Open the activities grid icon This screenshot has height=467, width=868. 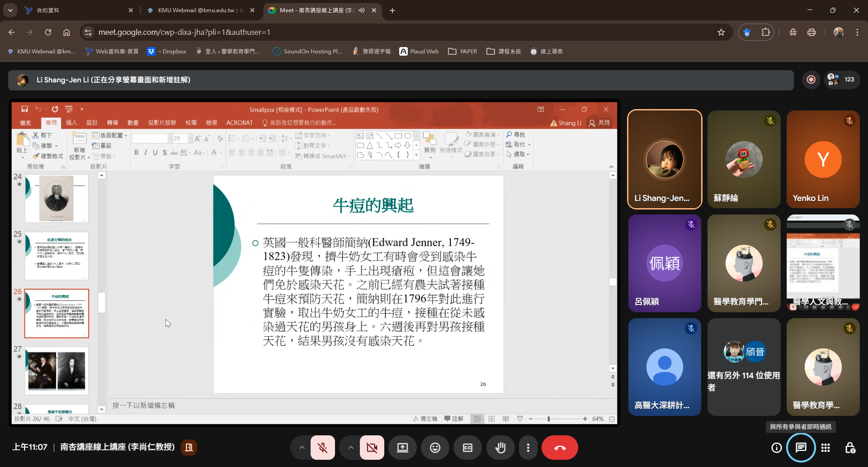826,448
